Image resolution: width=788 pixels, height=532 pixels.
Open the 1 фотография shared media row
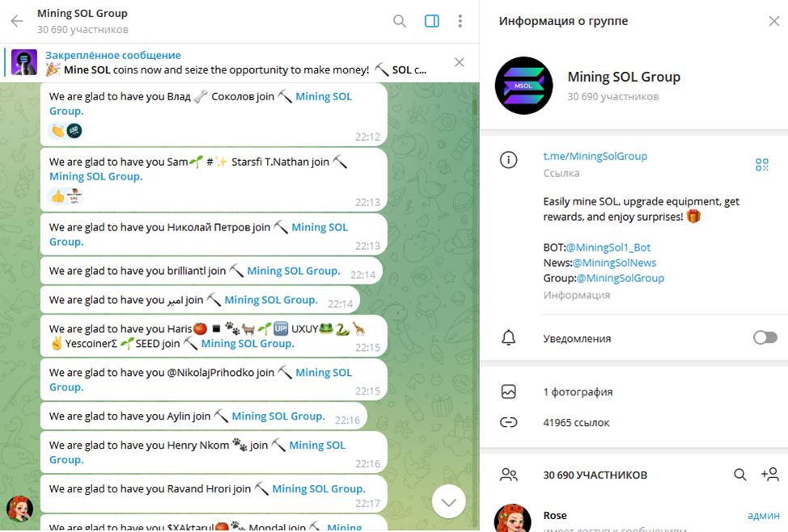(633, 392)
